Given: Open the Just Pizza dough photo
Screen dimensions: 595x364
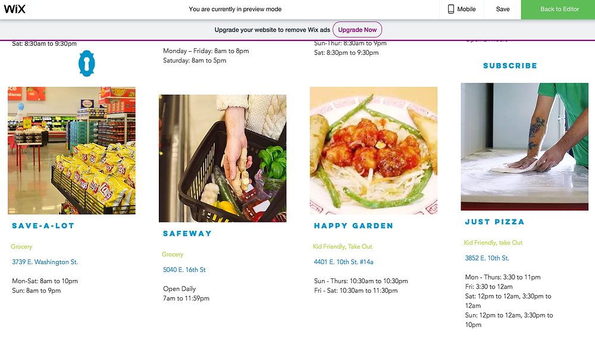Looking at the screenshot, I should click(x=524, y=147).
